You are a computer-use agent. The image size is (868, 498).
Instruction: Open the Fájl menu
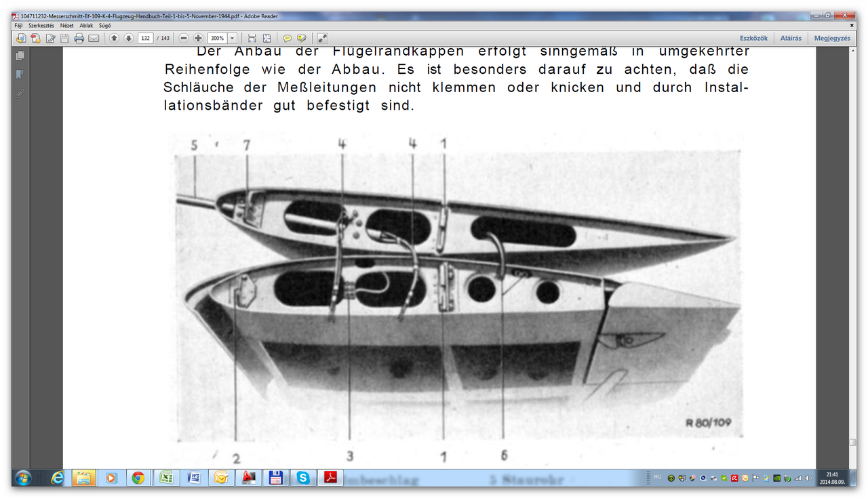[18, 25]
